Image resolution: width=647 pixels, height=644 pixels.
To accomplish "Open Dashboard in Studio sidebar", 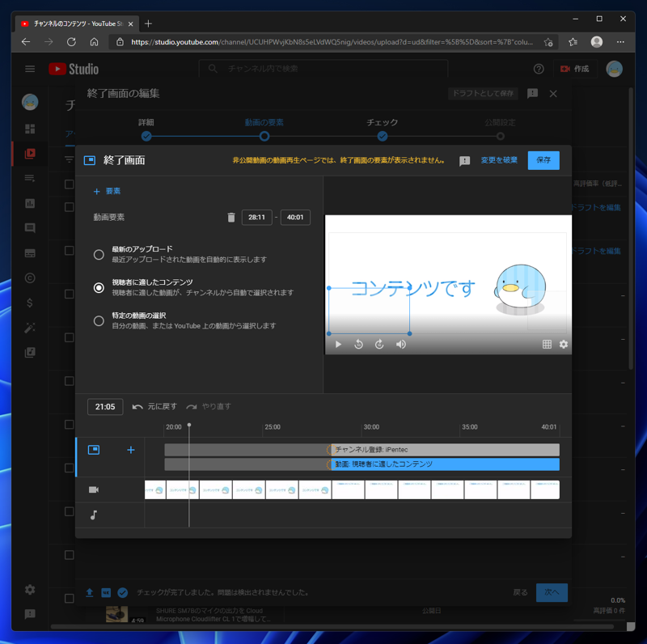I will [x=30, y=129].
